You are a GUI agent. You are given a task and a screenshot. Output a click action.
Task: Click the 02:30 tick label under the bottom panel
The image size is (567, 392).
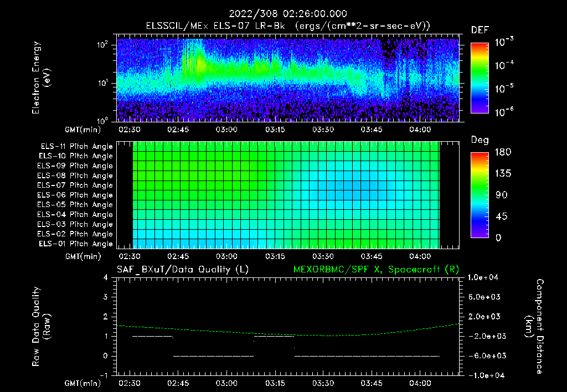(130, 383)
